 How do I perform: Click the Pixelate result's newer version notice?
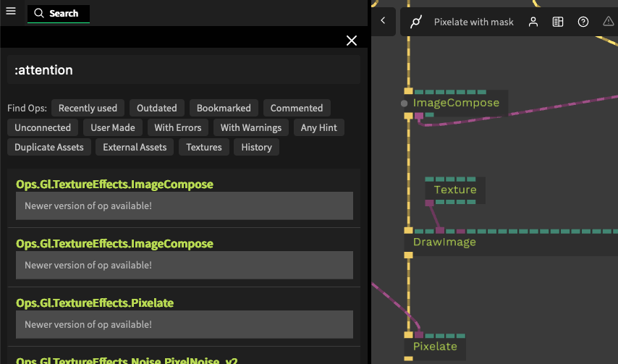pyautogui.click(x=185, y=325)
